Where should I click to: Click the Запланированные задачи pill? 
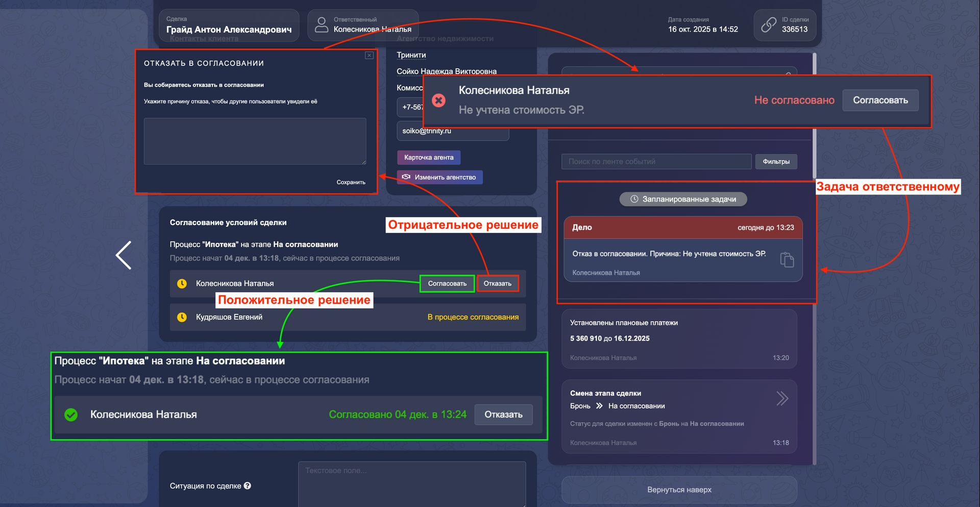[x=683, y=199]
